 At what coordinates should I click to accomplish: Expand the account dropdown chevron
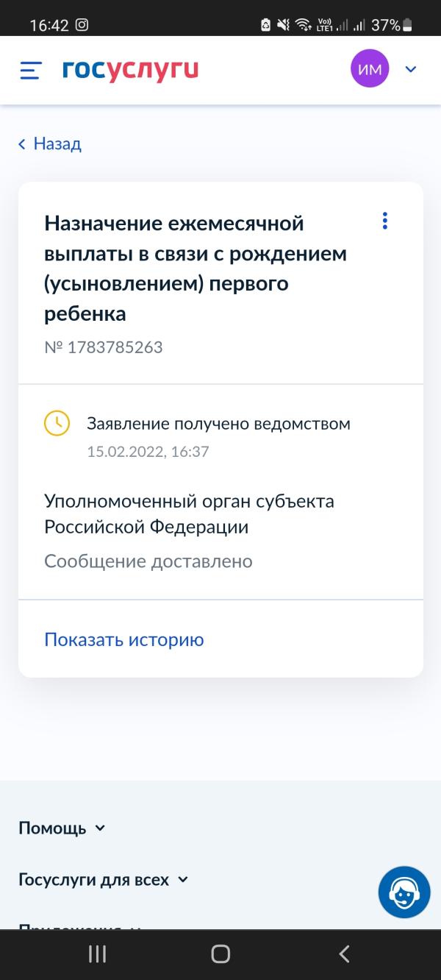(x=411, y=69)
